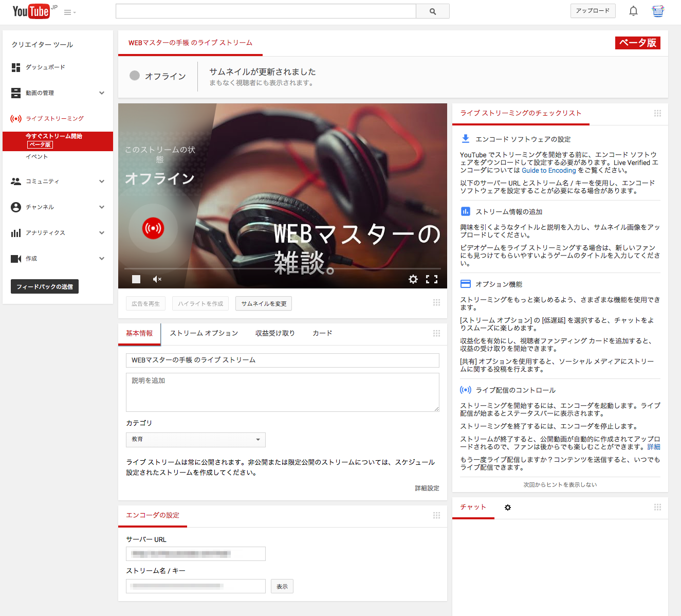Screen dimensions: 681x616
Task: Open chat settings gear icon
Action: click(508, 508)
